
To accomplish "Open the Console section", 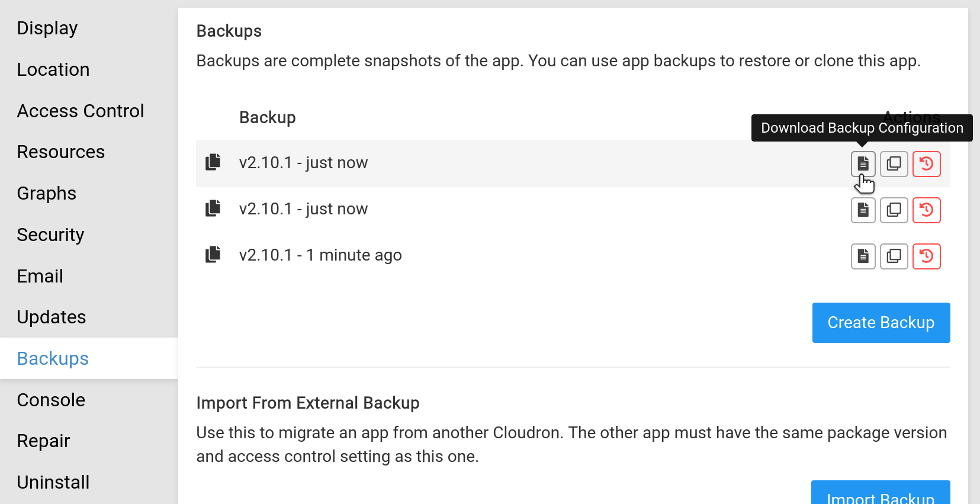I will pos(52,400).
